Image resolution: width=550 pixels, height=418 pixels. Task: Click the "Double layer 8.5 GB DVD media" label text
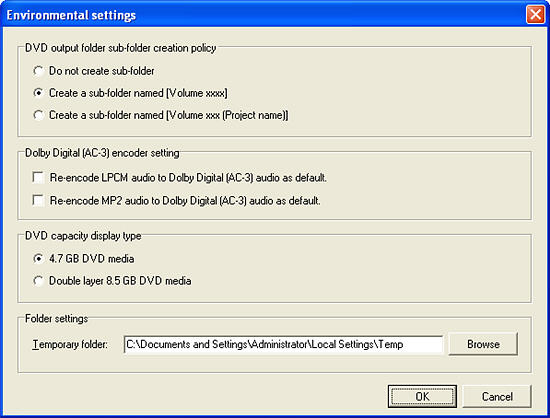(x=120, y=281)
